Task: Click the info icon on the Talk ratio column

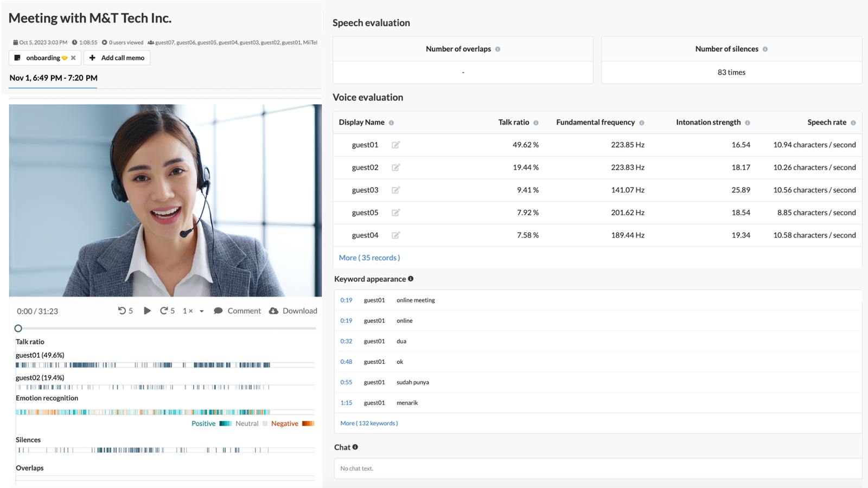Action: 536,122
